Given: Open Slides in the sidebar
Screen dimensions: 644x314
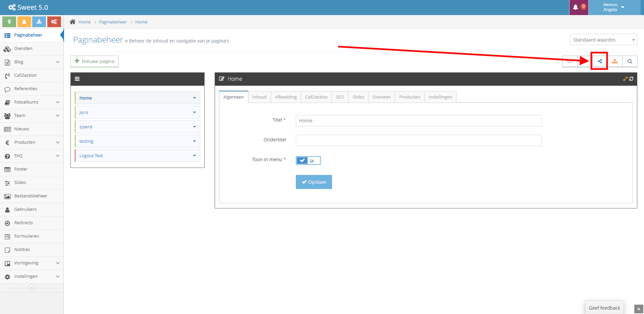Looking at the screenshot, I should pos(32,183).
